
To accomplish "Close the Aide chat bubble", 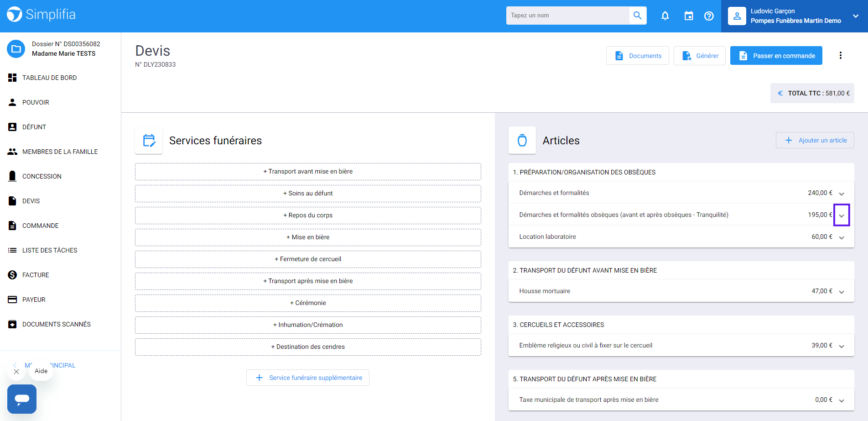I will 16,372.
